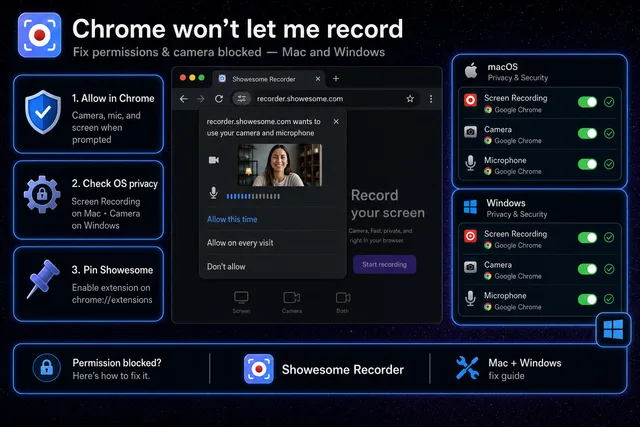Choose Don't allow in the popup
Image resolution: width=640 pixels, height=427 pixels.
[226, 267]
